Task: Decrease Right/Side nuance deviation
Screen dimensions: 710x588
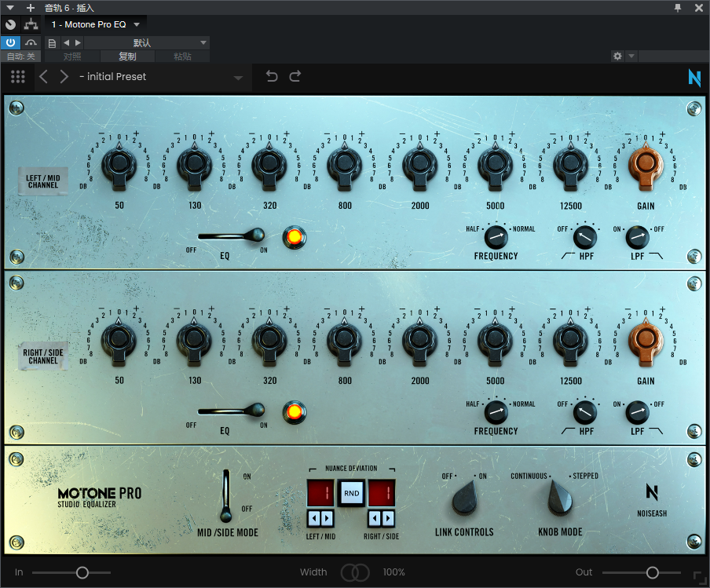Action: pyautogui.click(x=375, y=518)
